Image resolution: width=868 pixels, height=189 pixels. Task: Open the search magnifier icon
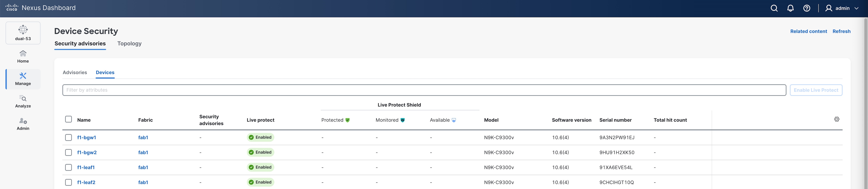(x=774, y=8)
